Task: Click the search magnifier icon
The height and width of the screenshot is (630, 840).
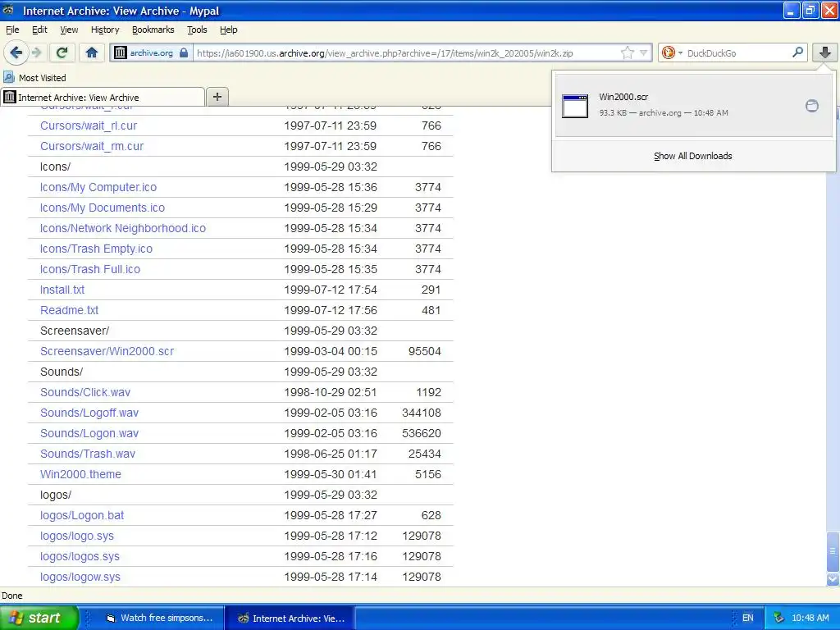Action: (797, 52)
